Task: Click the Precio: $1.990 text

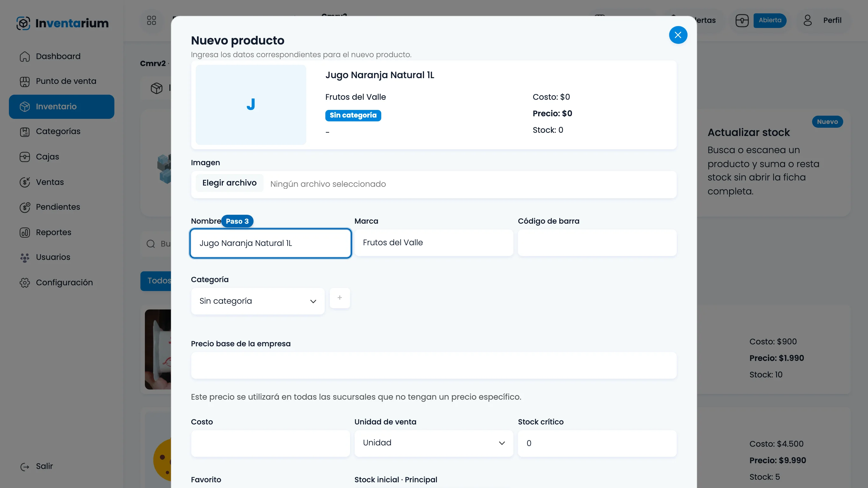Action: [x=776, y=358]
